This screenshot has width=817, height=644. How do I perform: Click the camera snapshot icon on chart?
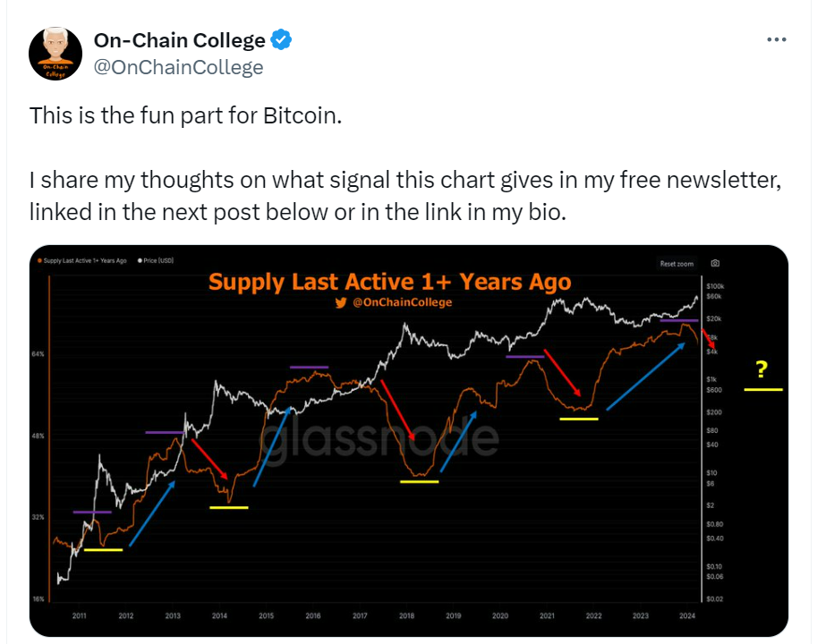[715, 264]
